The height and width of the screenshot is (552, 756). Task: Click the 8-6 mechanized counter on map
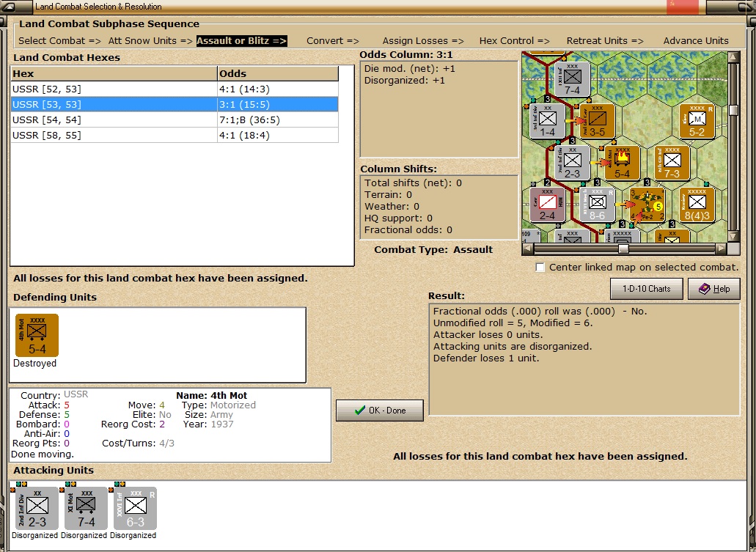(x=597, y=205)
